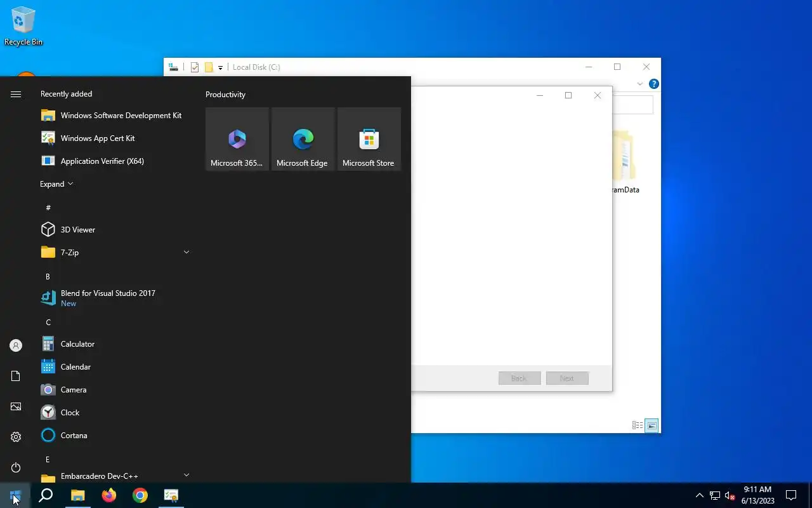Open Clock app
Viewport: 812px width, 508px height.
tap(115, 413)
